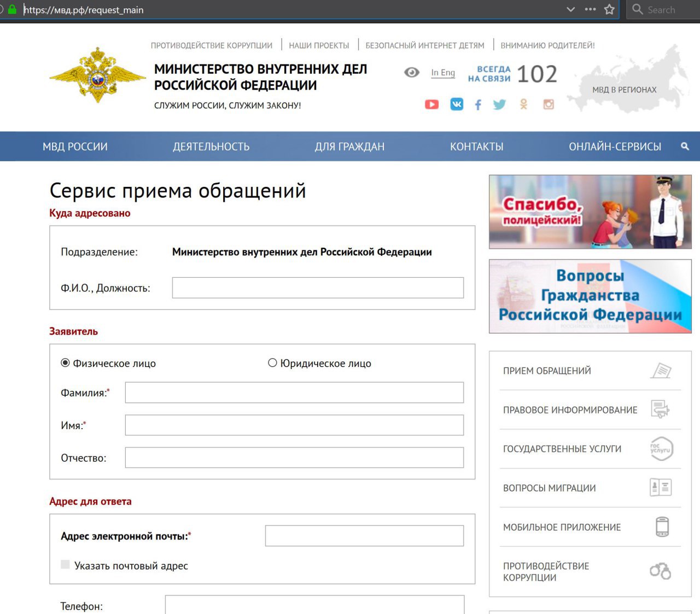Open the ДЛЯ ГРАЖДАН menu
The height and width of the screenshot is (614, 700).
[x=349, y=147]
